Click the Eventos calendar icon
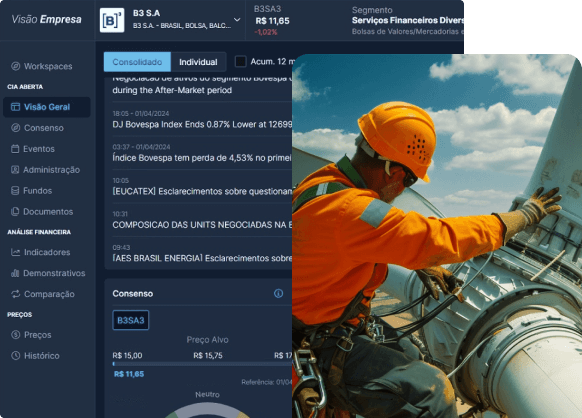Screen dimensions: 582x418 point(15,149)
